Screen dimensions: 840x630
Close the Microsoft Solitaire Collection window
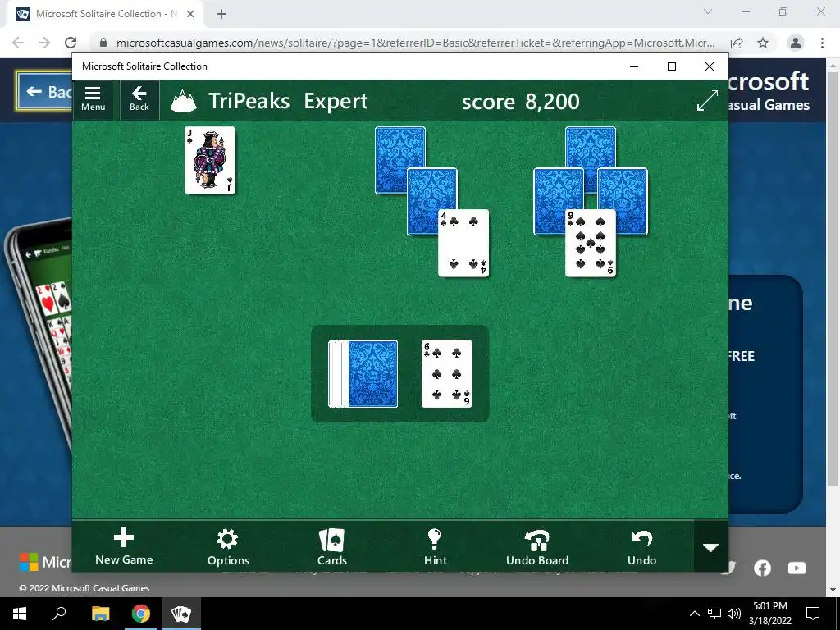(x=710, y=66)
